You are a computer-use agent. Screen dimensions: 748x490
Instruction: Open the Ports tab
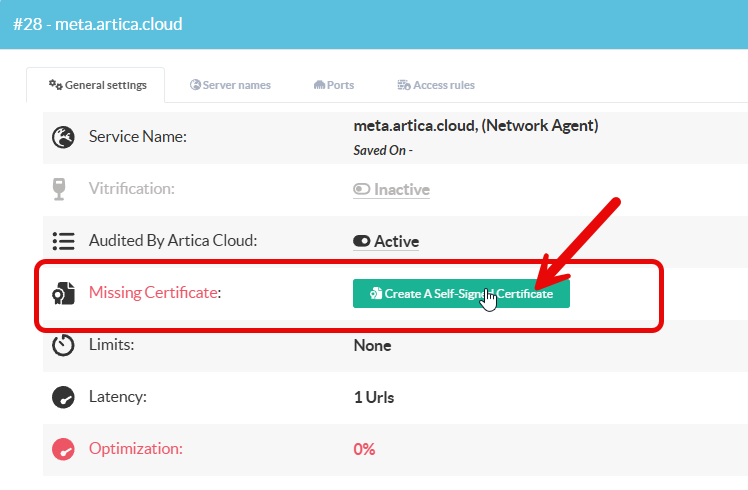[334, 85]
